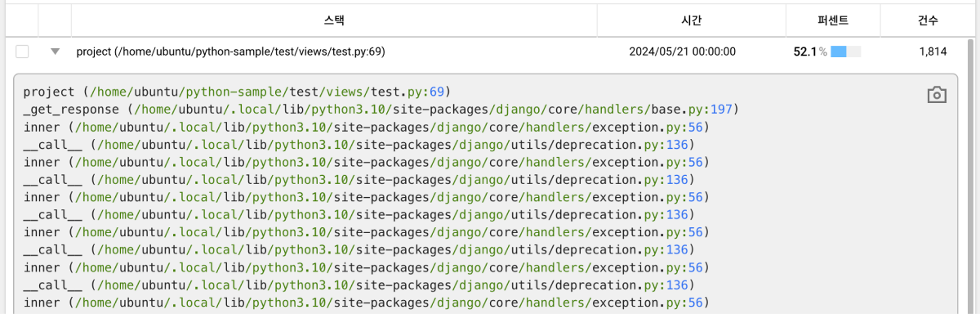Click the blue percent bar beside 52.1%
Viewport: 980px width, 314px height.
(x=845, y=52)
